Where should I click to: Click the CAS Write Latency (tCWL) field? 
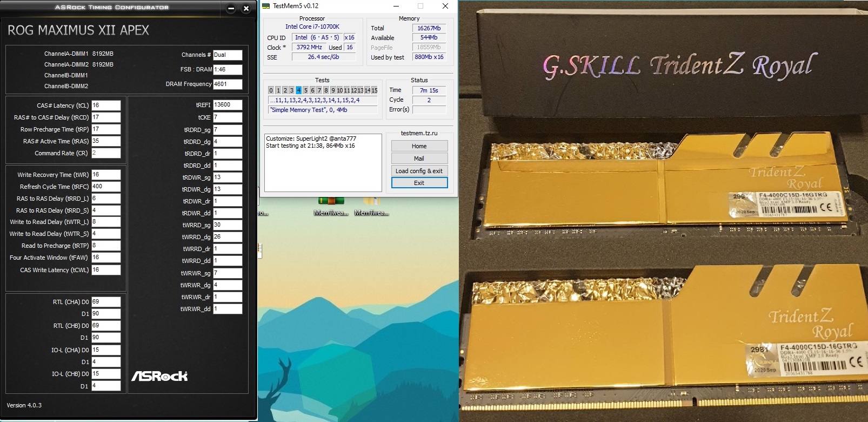coord(106,270)
